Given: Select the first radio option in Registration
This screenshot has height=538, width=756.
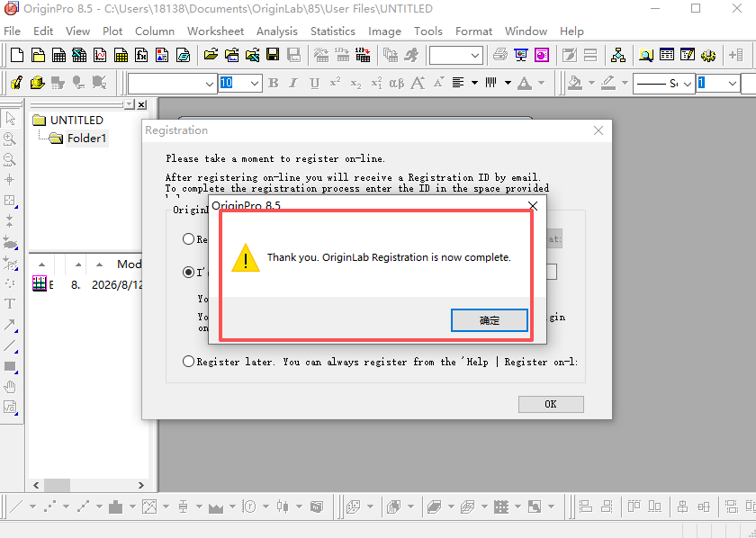Looking at the screenshot, I should pos(188,239).
